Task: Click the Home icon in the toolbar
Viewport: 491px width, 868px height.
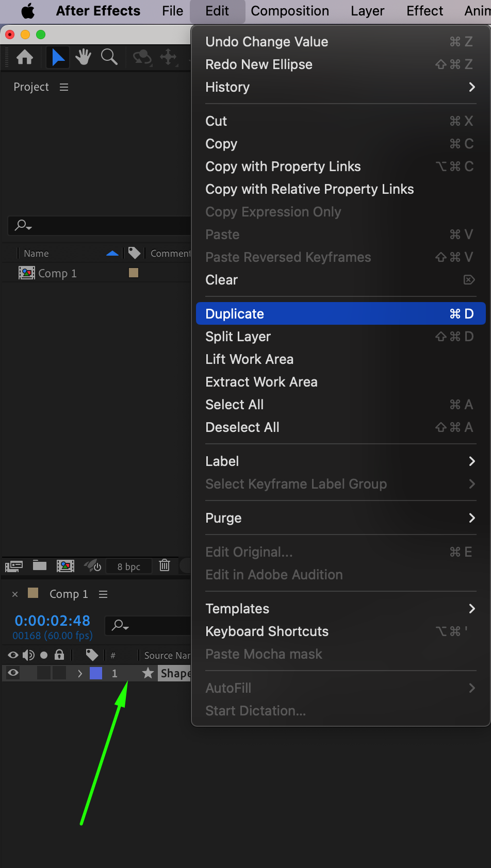Action: click(25, 57)
